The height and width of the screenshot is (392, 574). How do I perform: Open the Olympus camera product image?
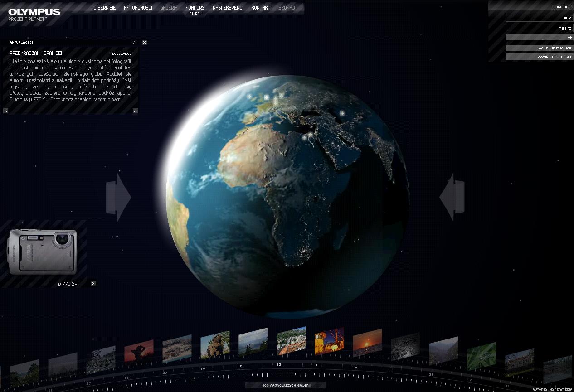pyautogui.click(x=43, y=252)
